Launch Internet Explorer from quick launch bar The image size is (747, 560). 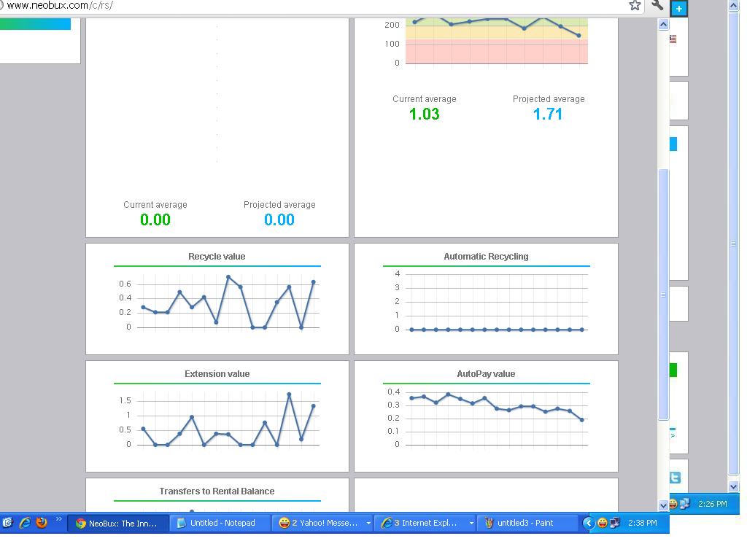[25, 523]
